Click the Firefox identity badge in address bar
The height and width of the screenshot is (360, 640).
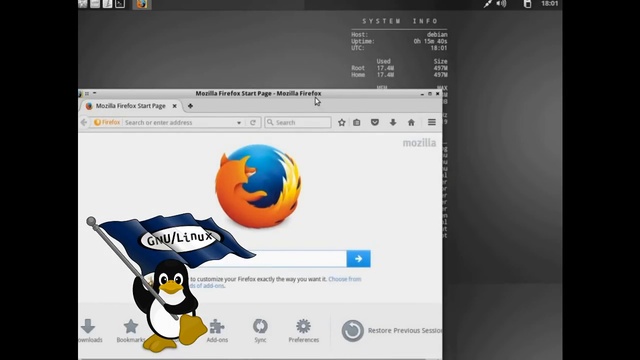[x=107, y=122]
